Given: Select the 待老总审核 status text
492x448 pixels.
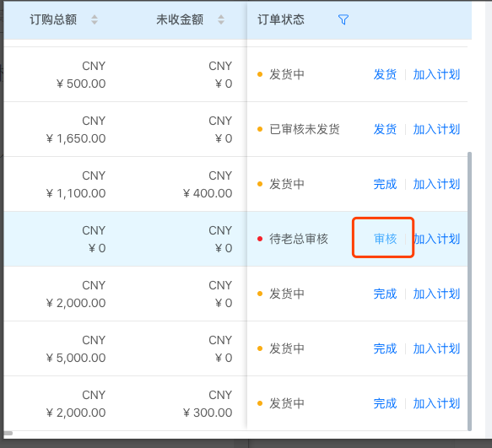Looking at the screenshot, I should (x=299, y=239).
